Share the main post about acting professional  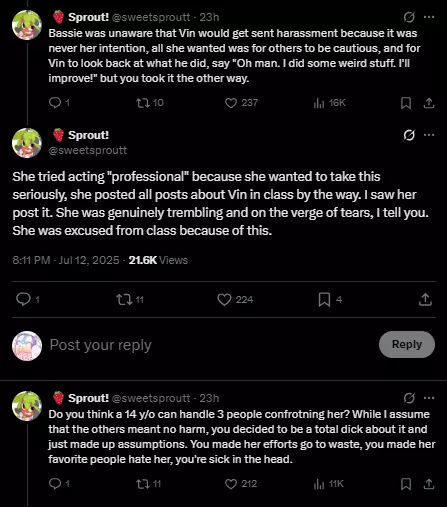425,299
